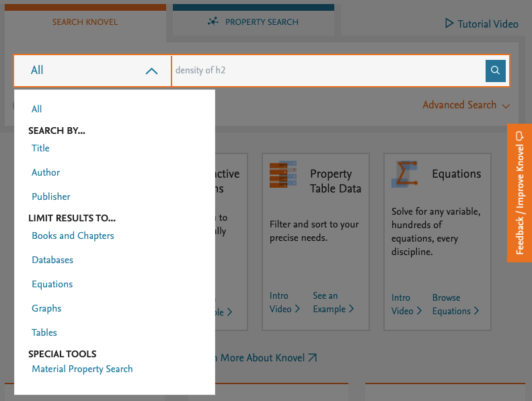Open See an Example for Property Tables
This screenshot has width=532, height=401.
pos(333,303)
